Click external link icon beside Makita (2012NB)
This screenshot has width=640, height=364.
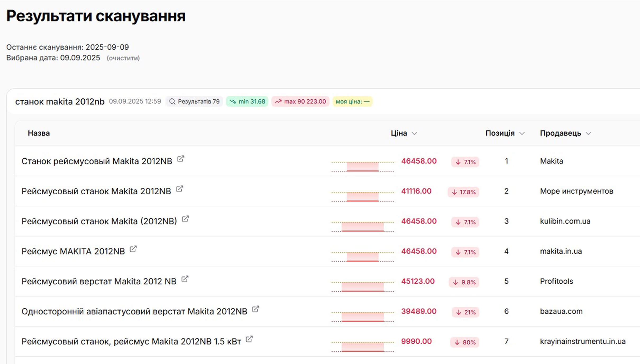[x=185, y=219]
